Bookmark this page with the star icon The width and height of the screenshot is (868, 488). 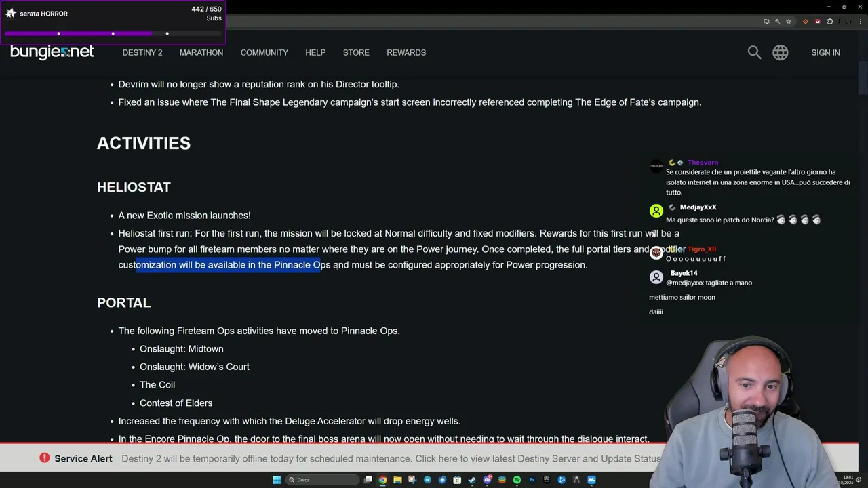(x=788, y=21)
